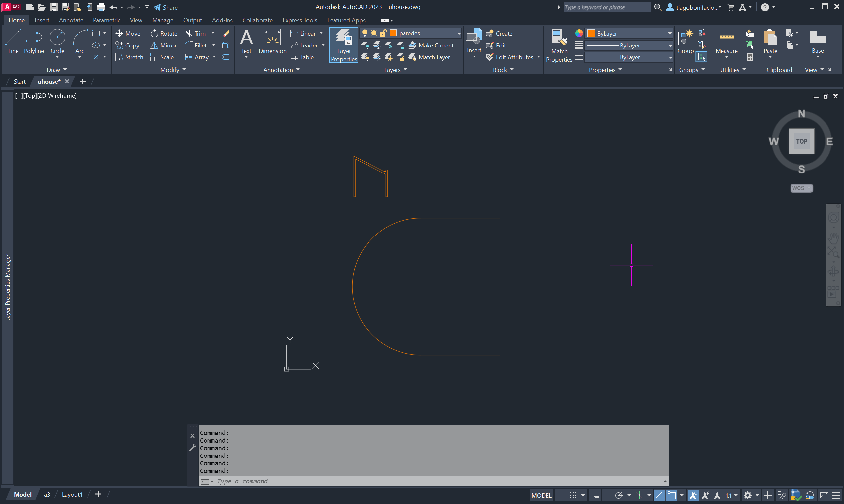Open the Layout1 tab

(72, 494)
